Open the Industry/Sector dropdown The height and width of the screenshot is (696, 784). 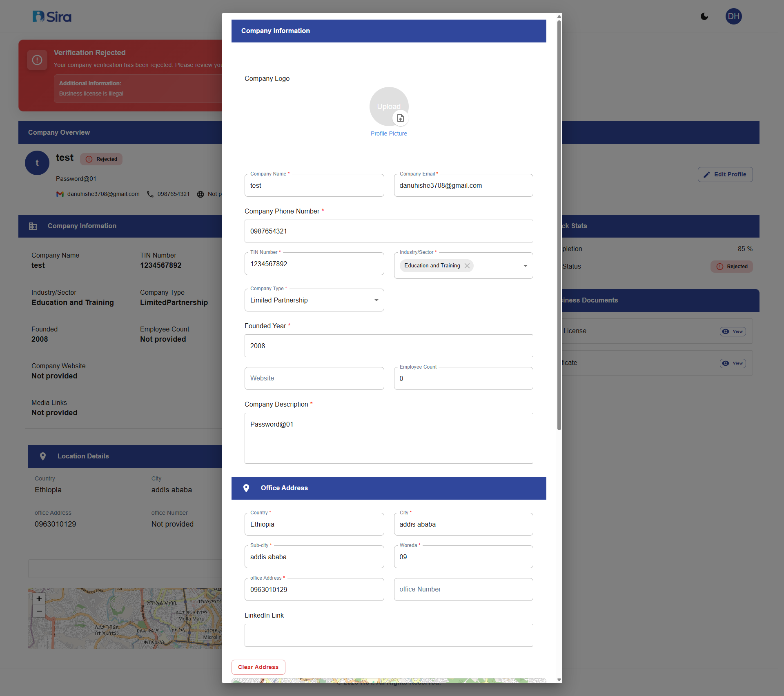pos(525,265)
